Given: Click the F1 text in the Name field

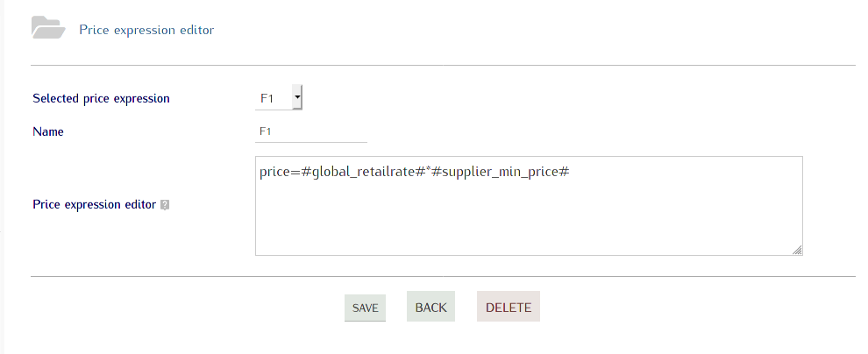Looking at the screenshot, I should pos(265,131).
